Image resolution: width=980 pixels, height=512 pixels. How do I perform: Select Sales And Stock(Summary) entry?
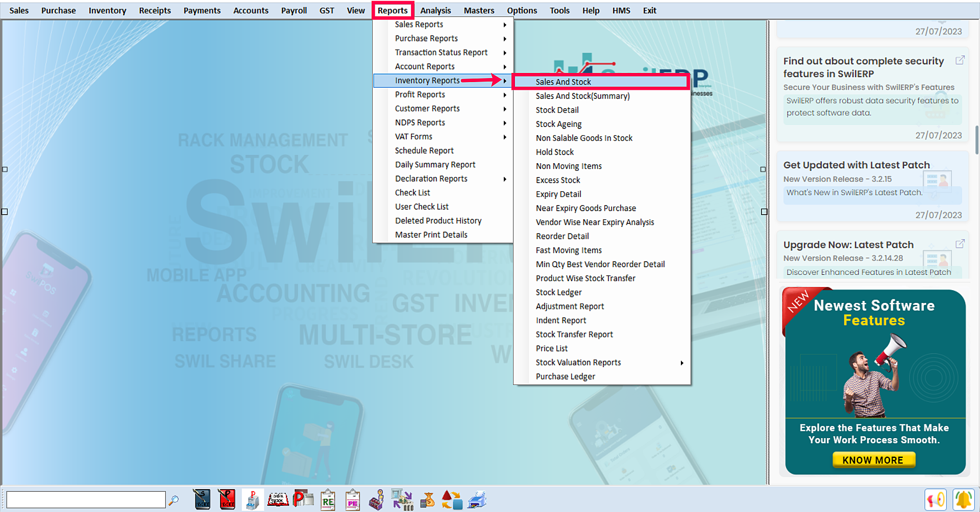click(x=582, y=96)
